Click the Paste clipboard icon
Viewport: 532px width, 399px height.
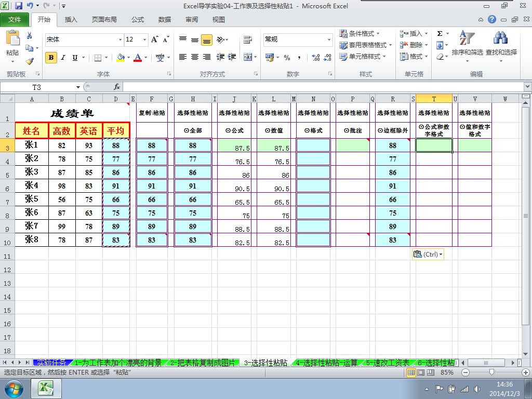pos(12,38)
